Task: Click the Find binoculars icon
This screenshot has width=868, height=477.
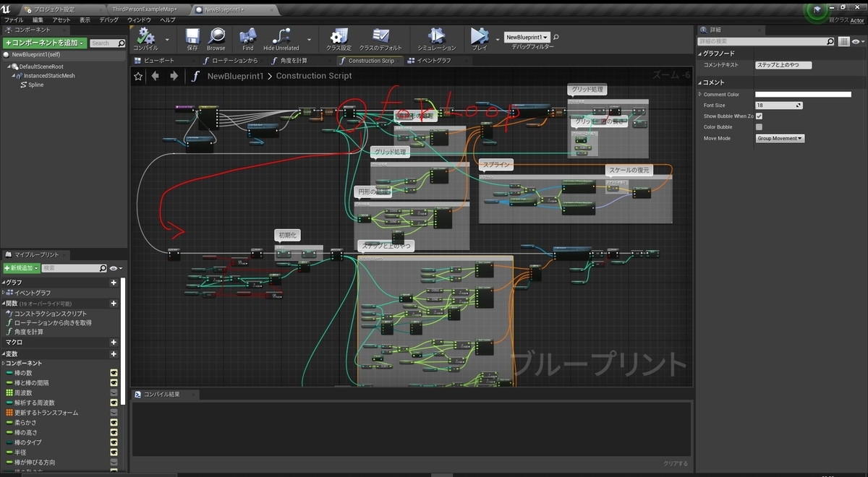Action: point(248,36)
